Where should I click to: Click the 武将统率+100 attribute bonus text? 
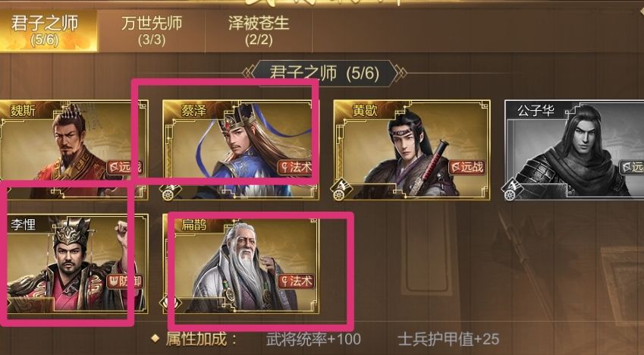tap(313, 339)
